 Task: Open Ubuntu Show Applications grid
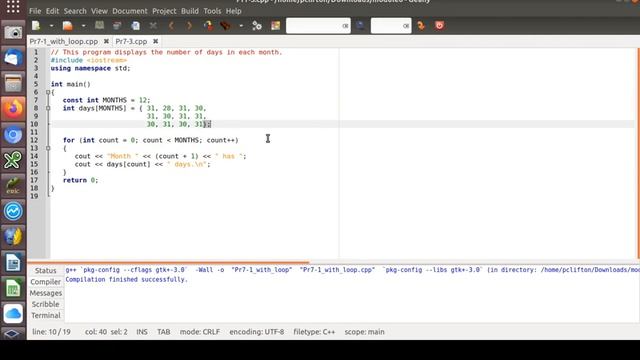[13, 7]
